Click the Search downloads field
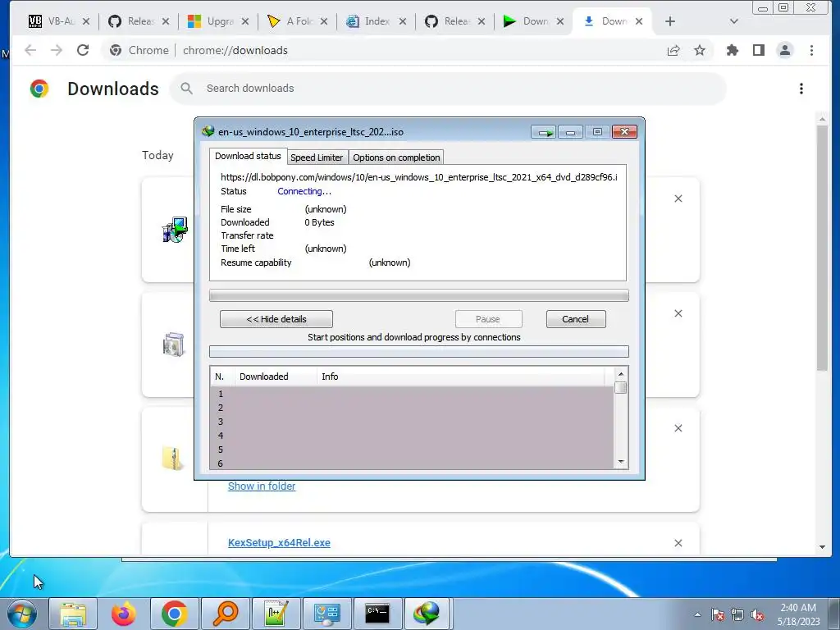Viewport: 840px width, 630px height. pos(448,89)
